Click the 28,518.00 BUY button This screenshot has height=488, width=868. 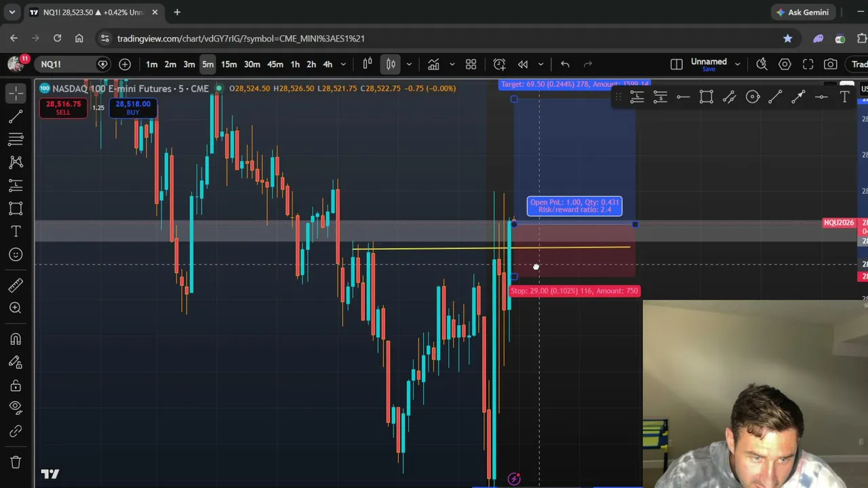tap(133, 108)
